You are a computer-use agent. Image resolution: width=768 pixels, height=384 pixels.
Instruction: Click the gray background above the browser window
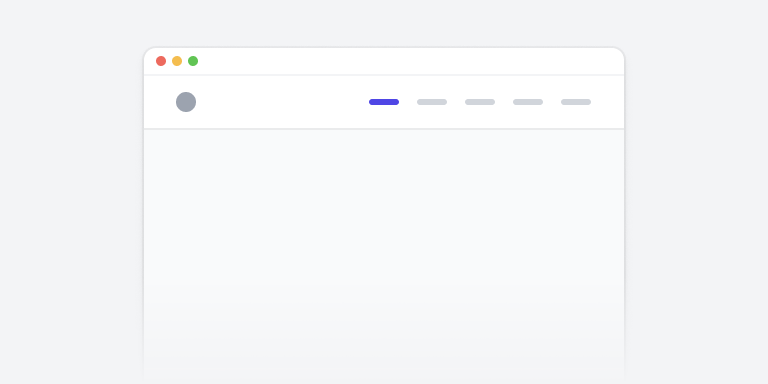click(x=384, y=23)
